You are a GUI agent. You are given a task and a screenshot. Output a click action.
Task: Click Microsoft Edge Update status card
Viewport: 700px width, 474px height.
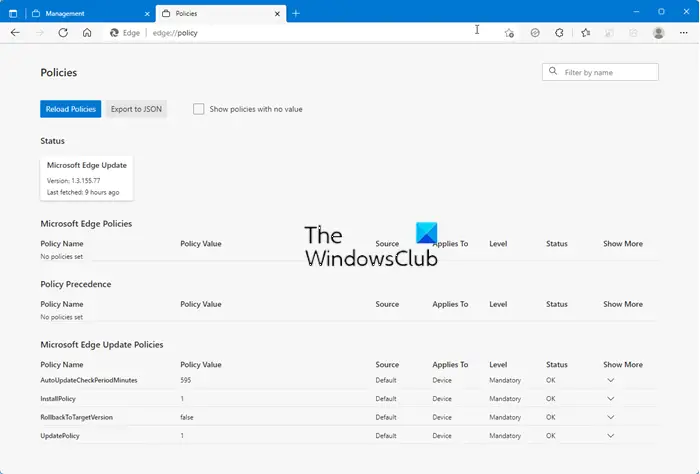[x=87, y=178]
